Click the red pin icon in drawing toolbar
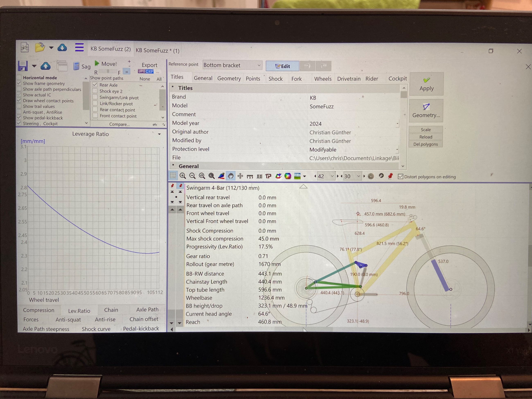The width and height of the screenshot is (532, 399). (x=390, y=176)
